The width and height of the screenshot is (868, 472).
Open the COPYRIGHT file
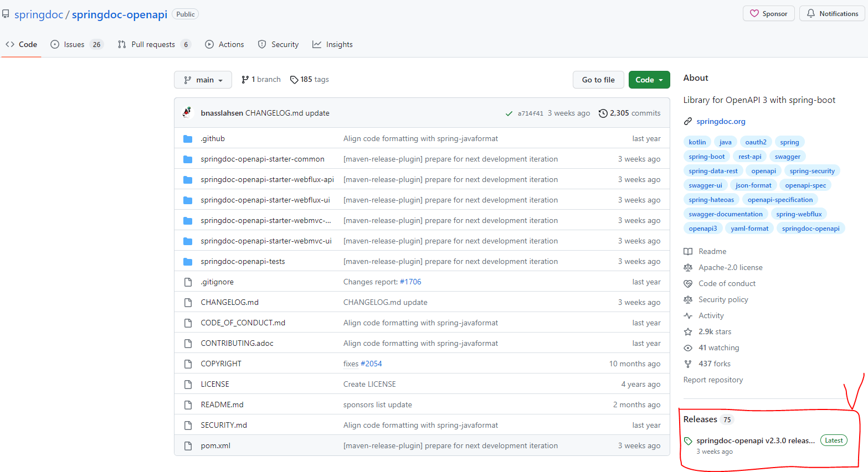[221, 364]
